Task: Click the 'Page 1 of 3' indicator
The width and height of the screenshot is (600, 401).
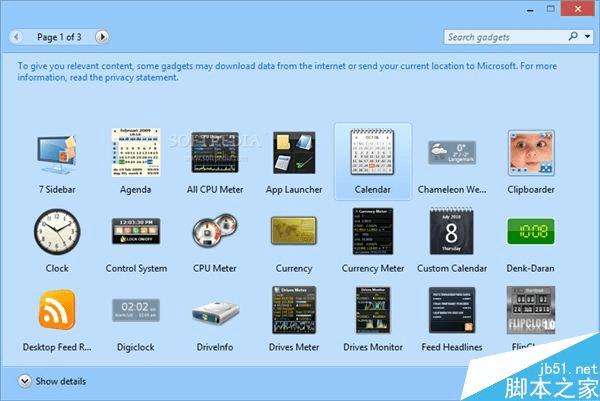Action: tap(59, 37)
